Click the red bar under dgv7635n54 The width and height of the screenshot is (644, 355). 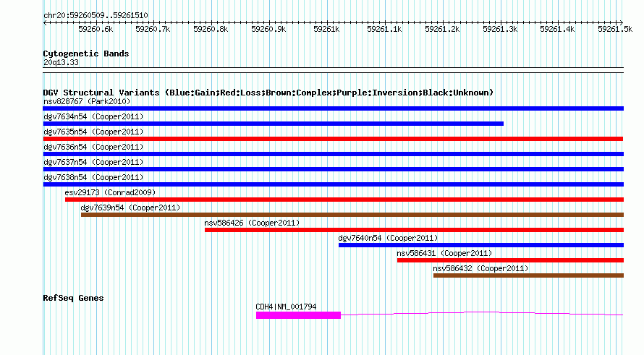[x=333, y=139]
